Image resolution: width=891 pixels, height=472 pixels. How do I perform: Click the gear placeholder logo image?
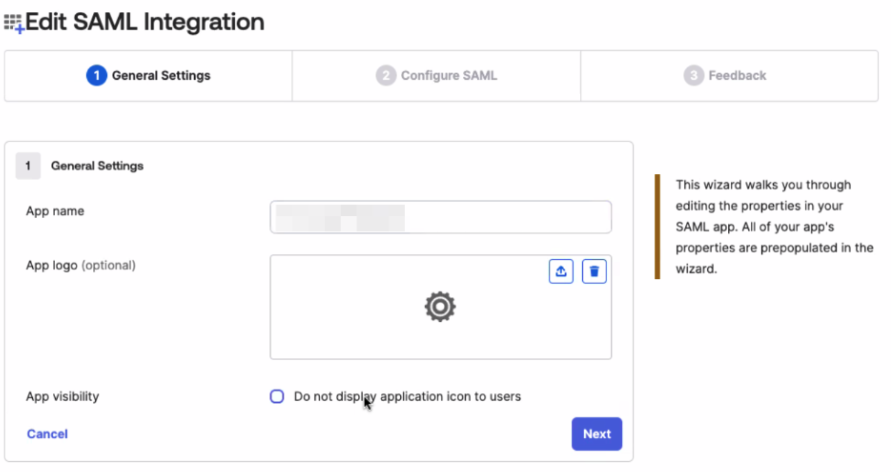[x=440, y=307]
